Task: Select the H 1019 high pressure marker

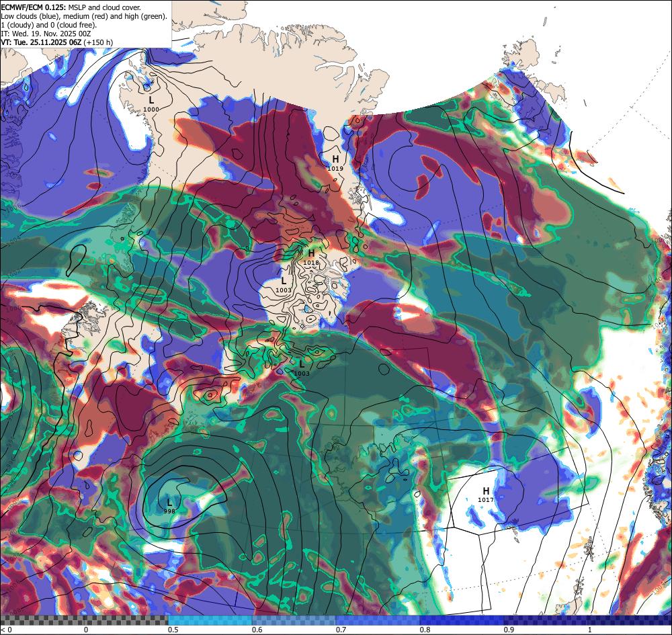Action: [x=335, y=163]
